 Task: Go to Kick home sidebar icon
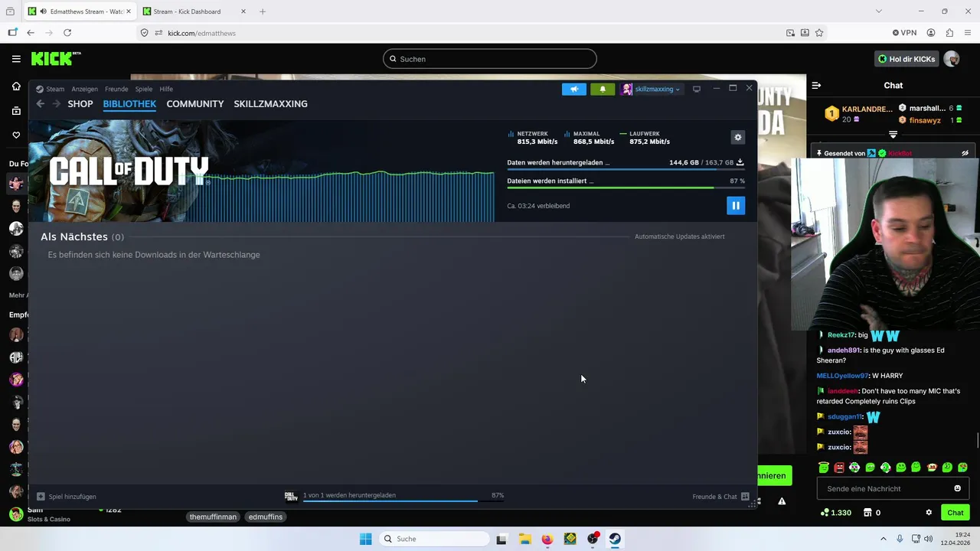(x=16, y=86)
